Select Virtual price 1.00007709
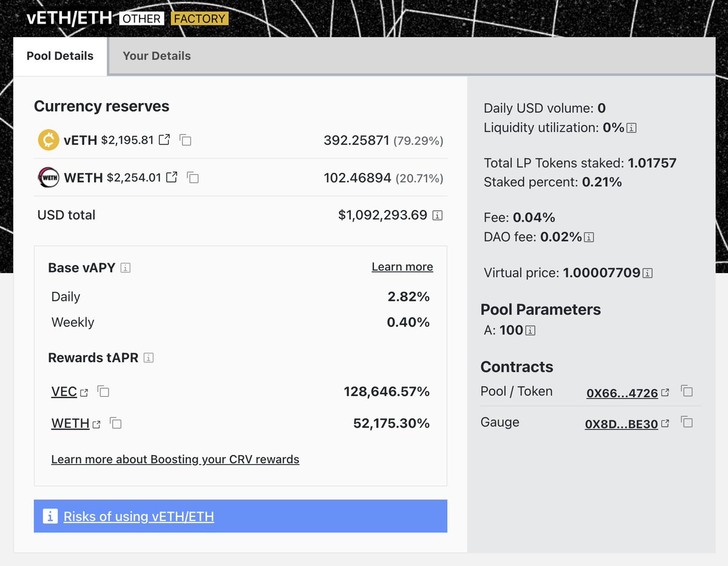Viewport: 728px width, 566px height. coord(602,273)
